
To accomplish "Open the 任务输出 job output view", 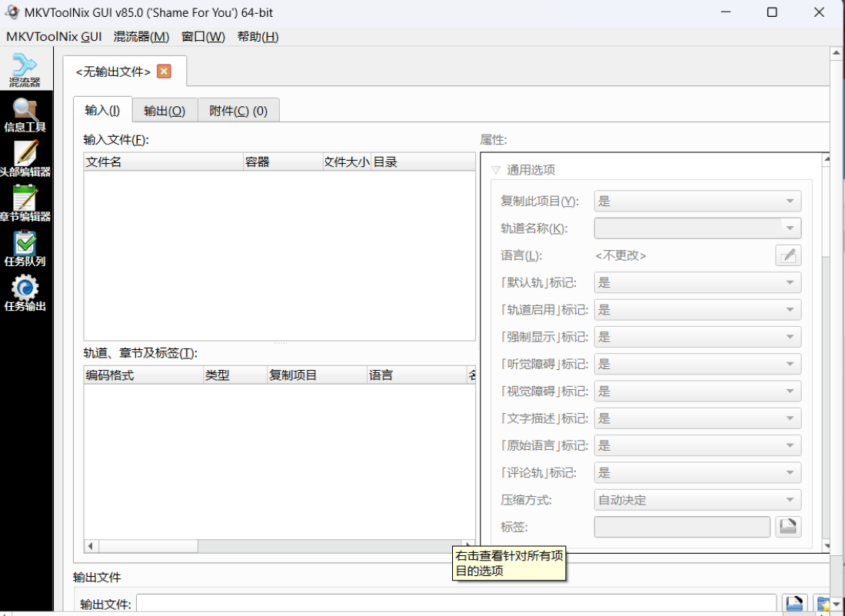I will coord(25,294).
